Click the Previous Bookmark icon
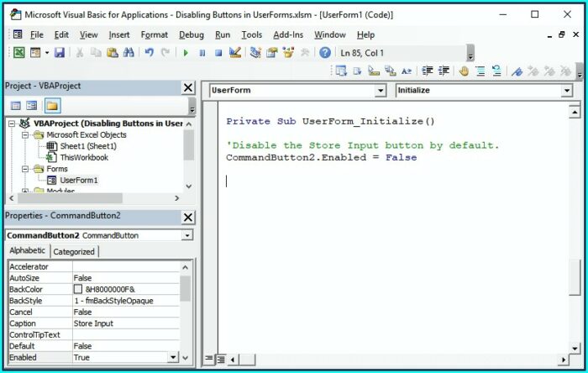 (x=549, y=71)
